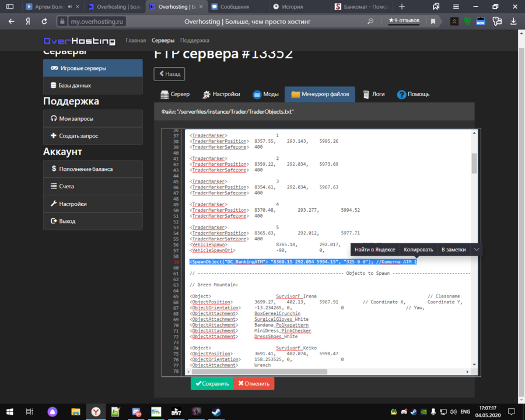Open the Помощь tab
525x420 pixels.
pos(413,94)
